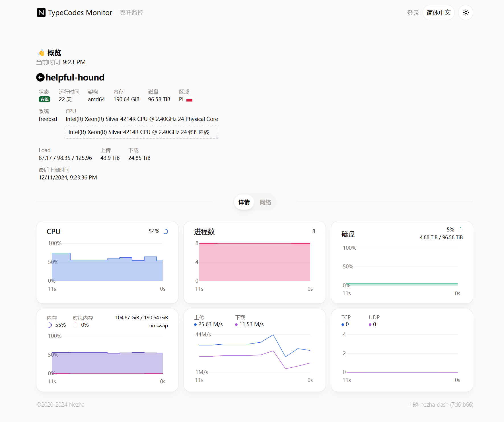Click the green 在线 status badge

[x=44, y=99]
